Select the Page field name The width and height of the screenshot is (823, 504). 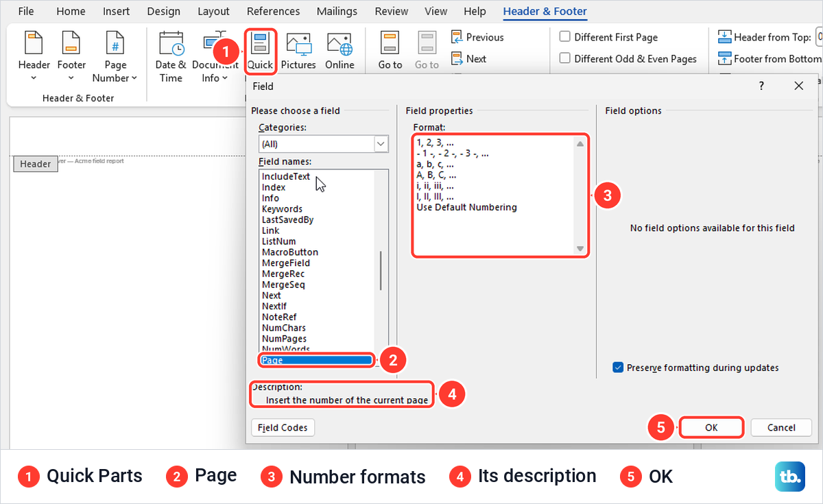click(316, 360)
